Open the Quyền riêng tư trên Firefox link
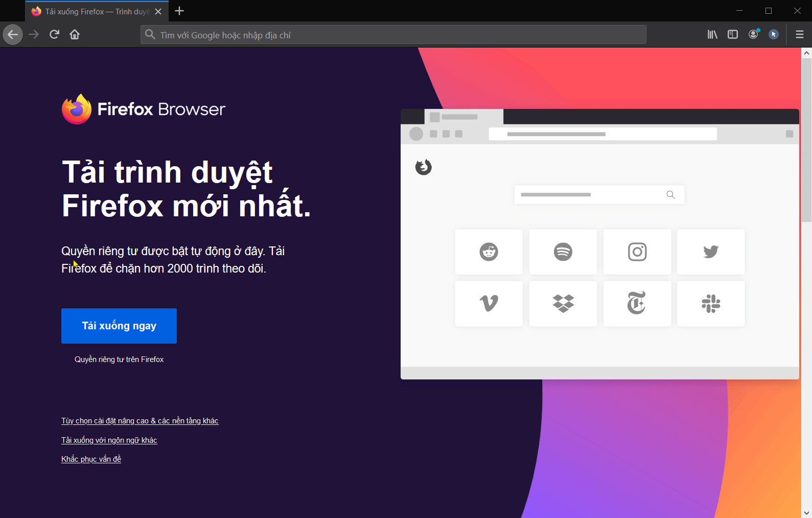Viewport: 812px width, 518px height. click(119, 359)
